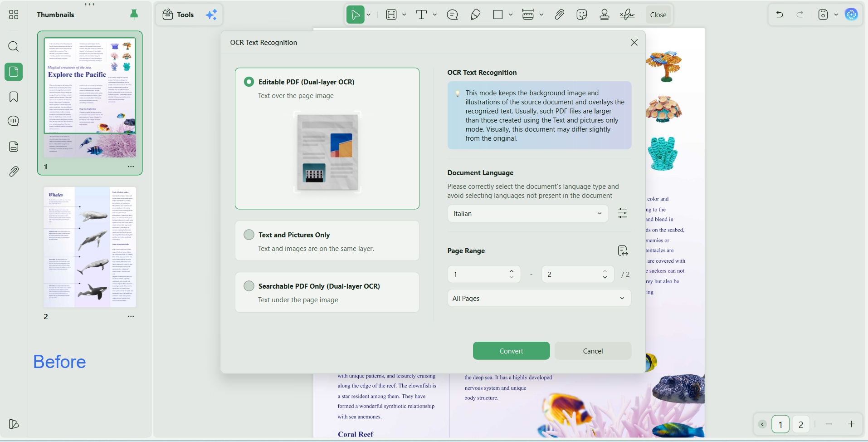Add a comment note with bubble tool
The width and height of the screenshot is (868, 442).
coord(452,15)
